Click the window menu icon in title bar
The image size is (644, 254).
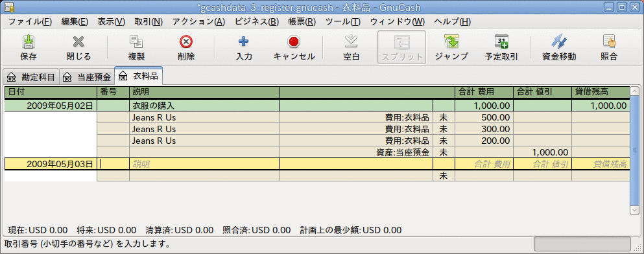tap(8, 7)
